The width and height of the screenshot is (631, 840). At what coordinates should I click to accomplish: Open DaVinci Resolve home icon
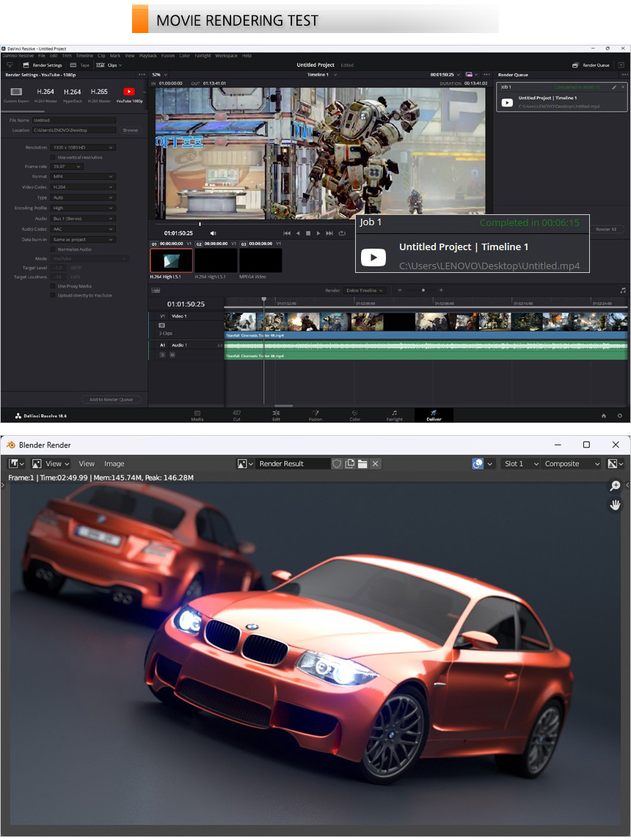click(604, 416)
